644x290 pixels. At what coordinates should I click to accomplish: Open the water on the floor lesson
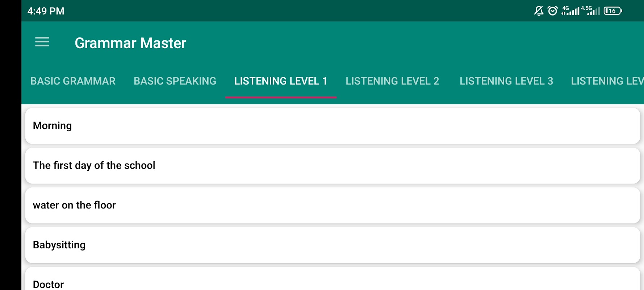click(333, 206)
